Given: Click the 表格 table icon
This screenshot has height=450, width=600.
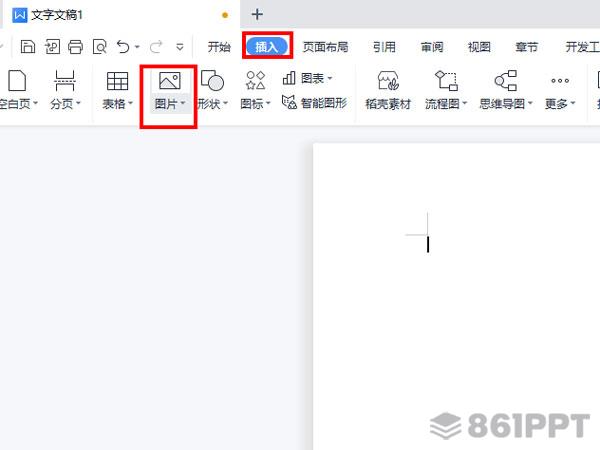Looking at the screenshot, I should [117, 81].
